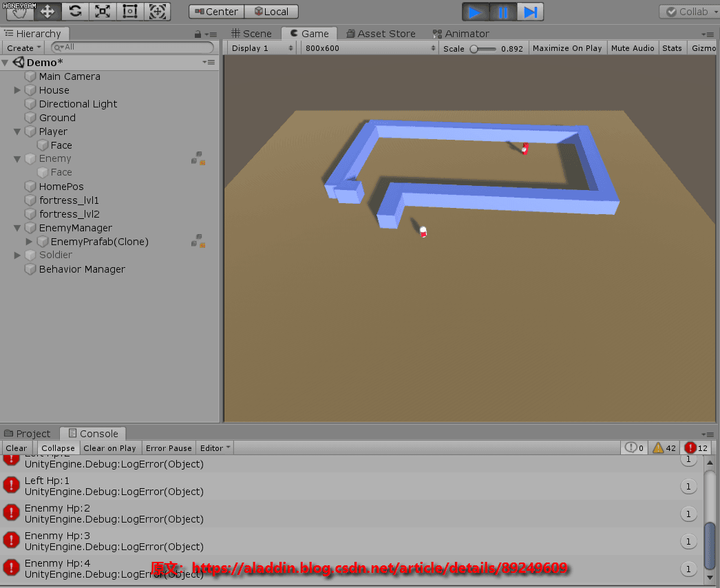Select fortress_lvl1 in hierarchy

(69, 200)
